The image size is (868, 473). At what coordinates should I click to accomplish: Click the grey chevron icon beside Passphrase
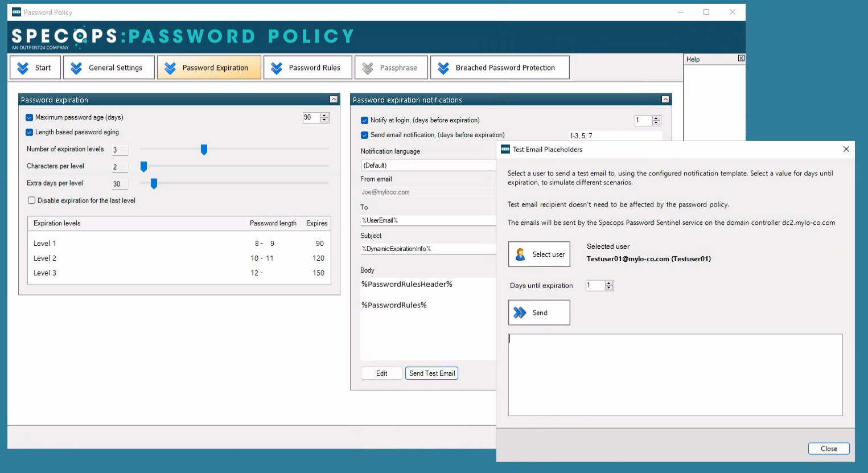(368, 68)
